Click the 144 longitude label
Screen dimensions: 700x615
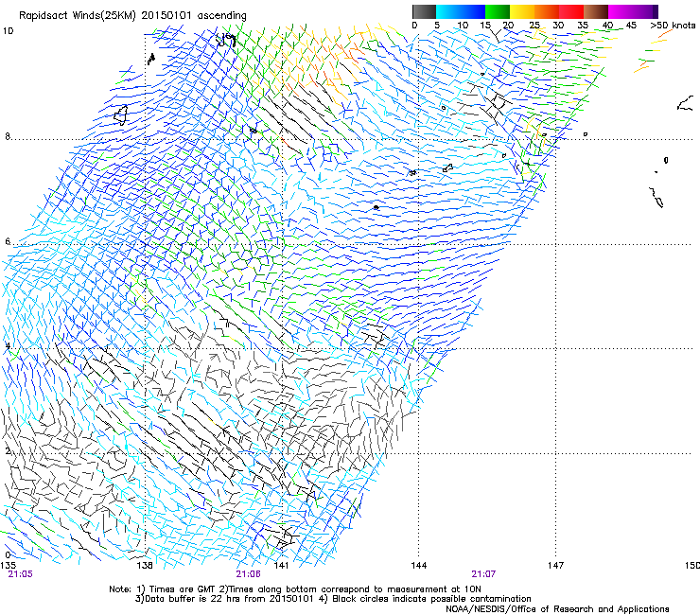coord(418,566)
